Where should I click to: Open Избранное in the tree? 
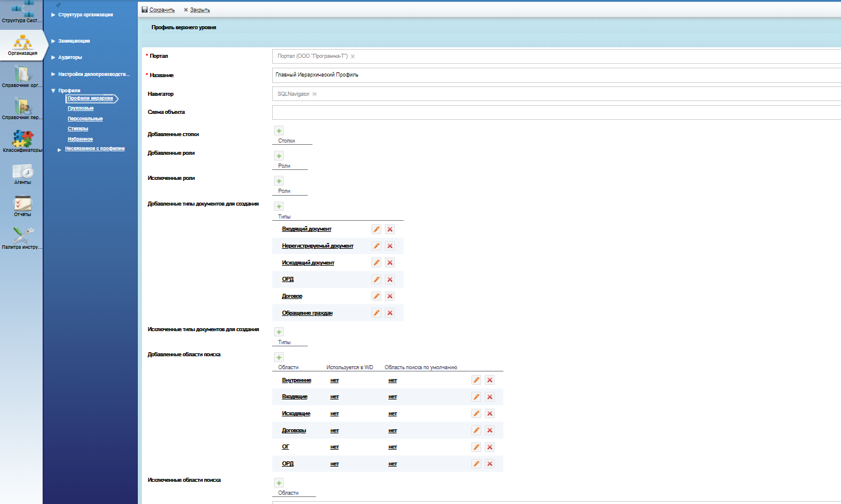[80, 139]
